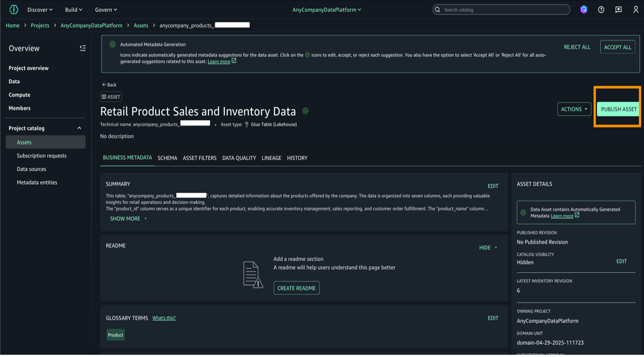This screenshot has width=644, height=357.
Task: Collapse the Project catalog section
Action: pyautogui.click(x=79, y=128)
